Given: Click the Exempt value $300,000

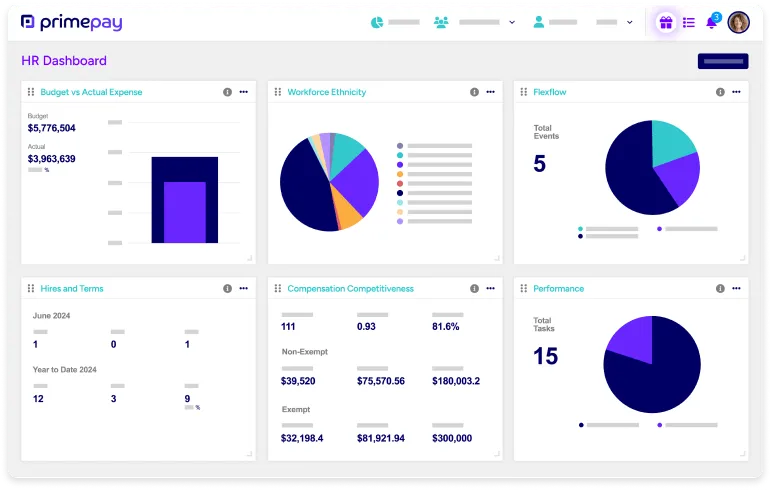Looking at the screenshot, I should tap(452, 438).
